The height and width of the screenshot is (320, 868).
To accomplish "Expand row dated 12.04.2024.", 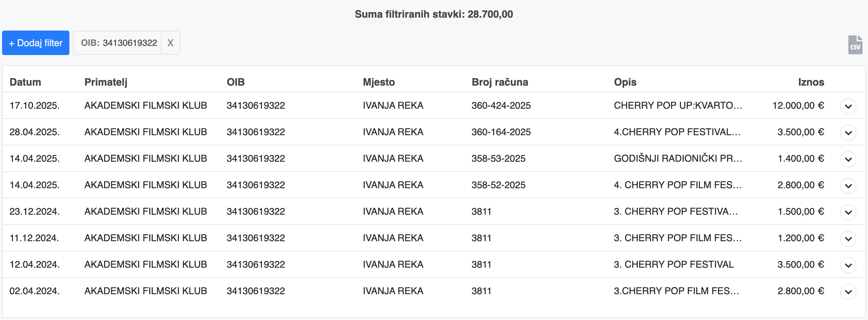I will pos(848,265).
